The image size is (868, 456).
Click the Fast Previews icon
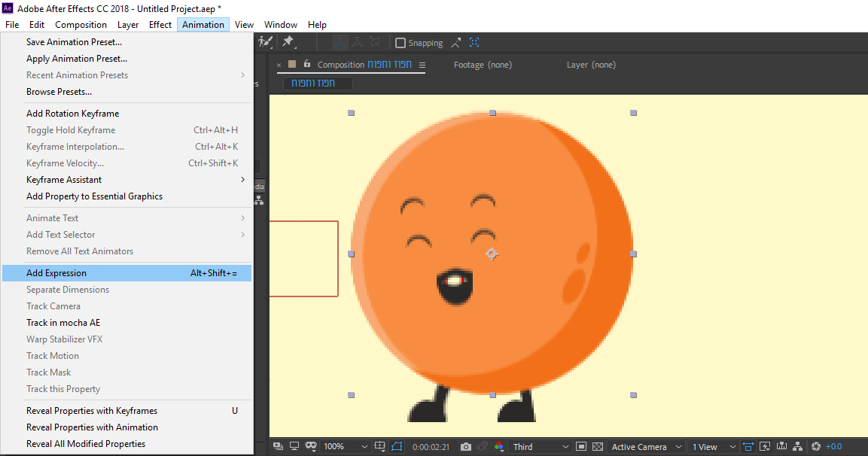pos(765,447)
